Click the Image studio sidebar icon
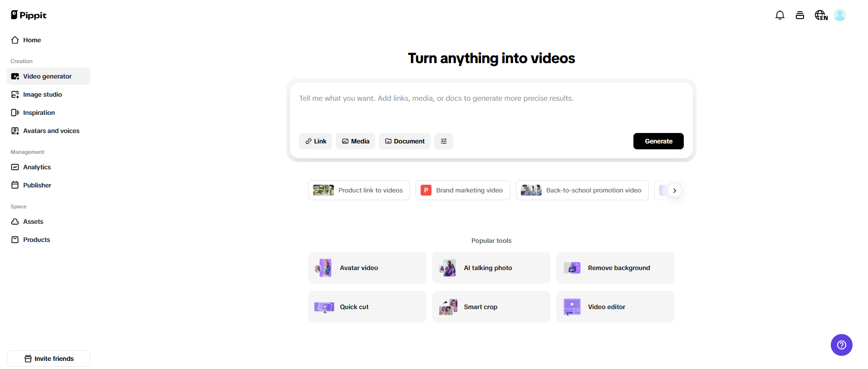 (x=15, y=94)
